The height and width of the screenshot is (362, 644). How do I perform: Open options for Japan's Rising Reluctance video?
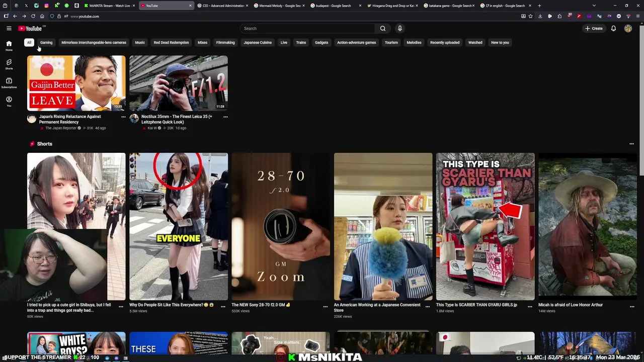[123, 117]
